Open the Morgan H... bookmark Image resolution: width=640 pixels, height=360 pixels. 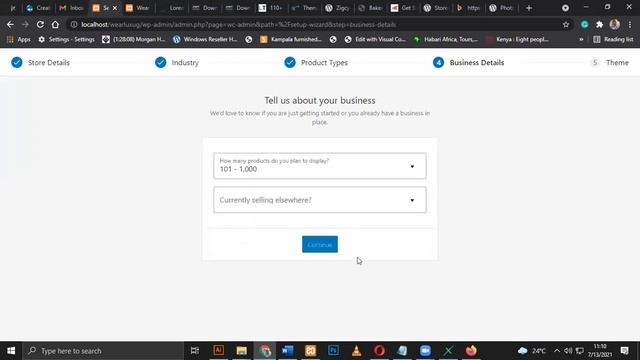pyautogui.click(x=133, y=39)
